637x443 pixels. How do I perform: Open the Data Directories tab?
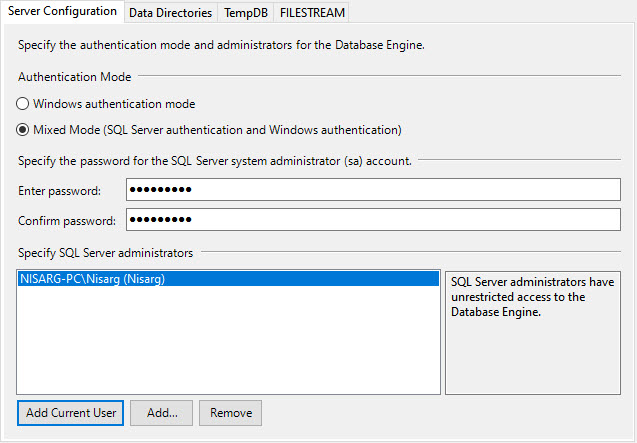click(x=170, y=13)
